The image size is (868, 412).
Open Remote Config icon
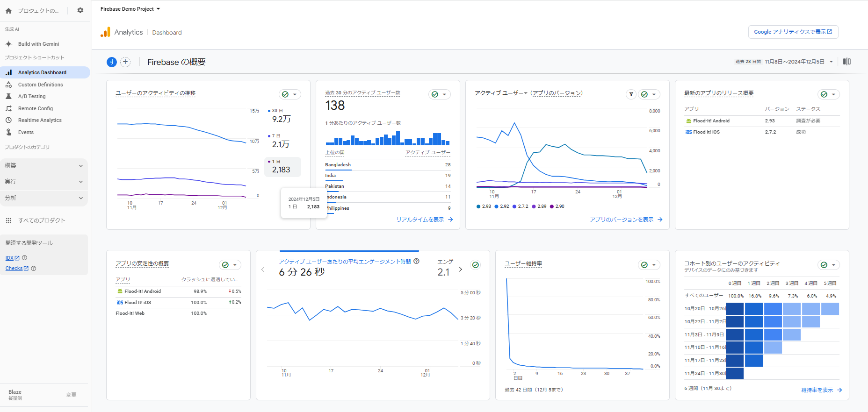[x=8, y=108]
